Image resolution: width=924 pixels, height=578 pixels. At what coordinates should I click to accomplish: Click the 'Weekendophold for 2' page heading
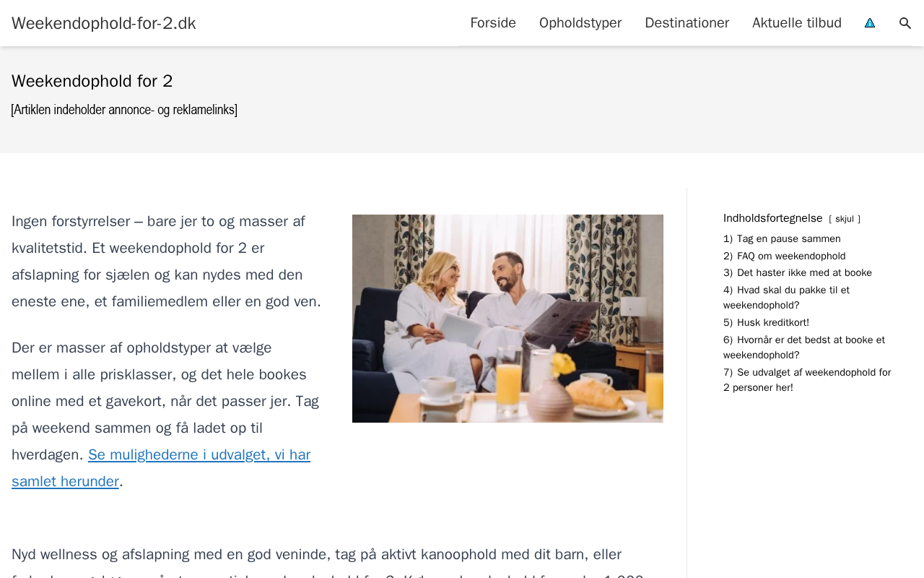coord(92,81)
